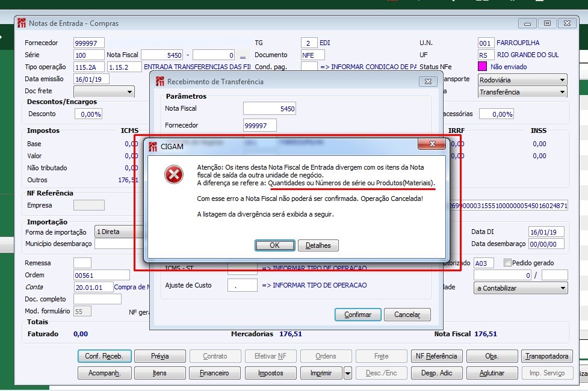Toggle the Pedido gerado checkbox

click(508, 263)
